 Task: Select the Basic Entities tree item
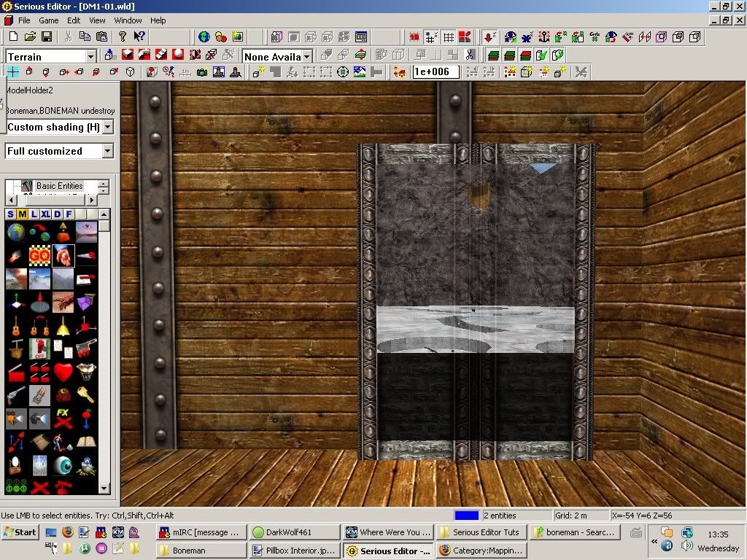(59, 186)
